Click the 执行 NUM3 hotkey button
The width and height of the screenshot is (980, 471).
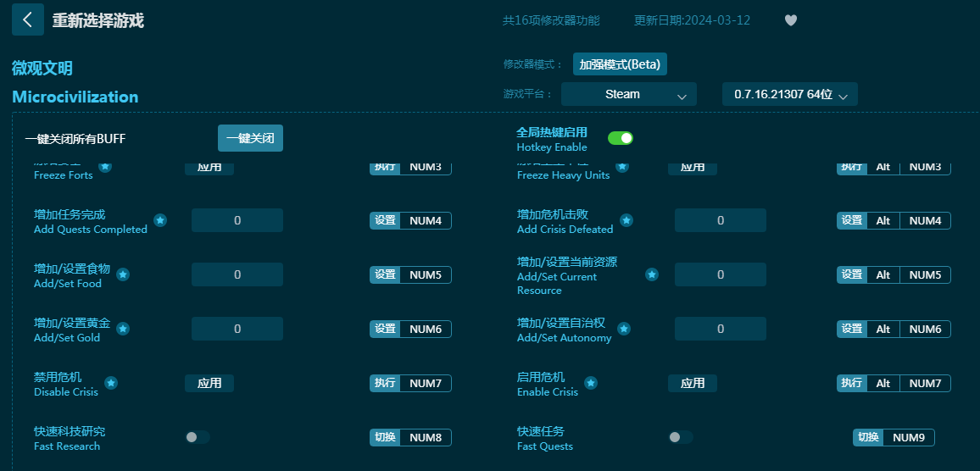pyautogui.click(x=410, y=168)
